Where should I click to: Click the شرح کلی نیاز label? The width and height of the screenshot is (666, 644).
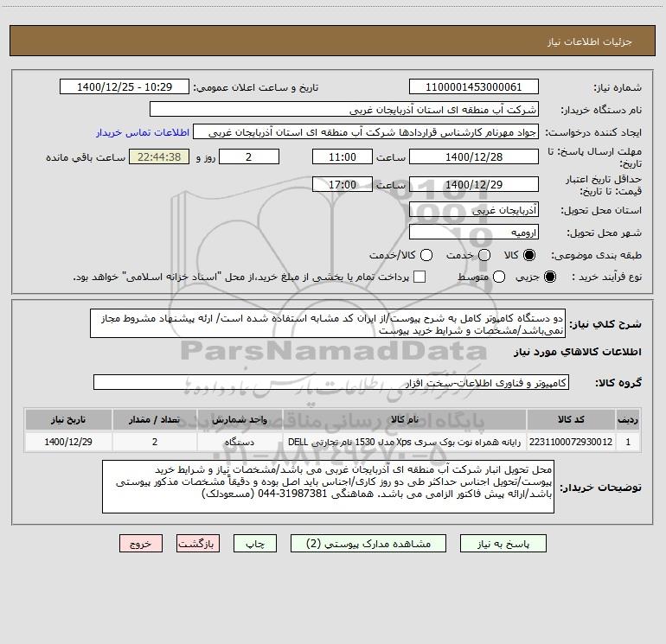[x=605, y=324]
